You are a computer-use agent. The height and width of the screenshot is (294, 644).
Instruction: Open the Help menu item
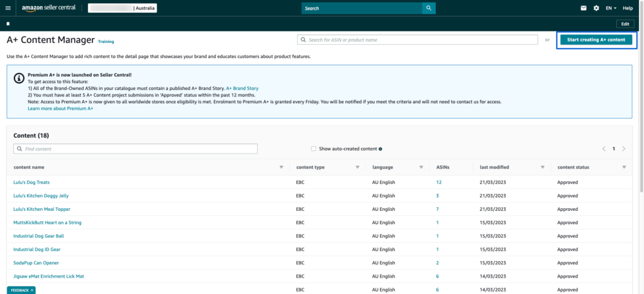coord(628,8)
